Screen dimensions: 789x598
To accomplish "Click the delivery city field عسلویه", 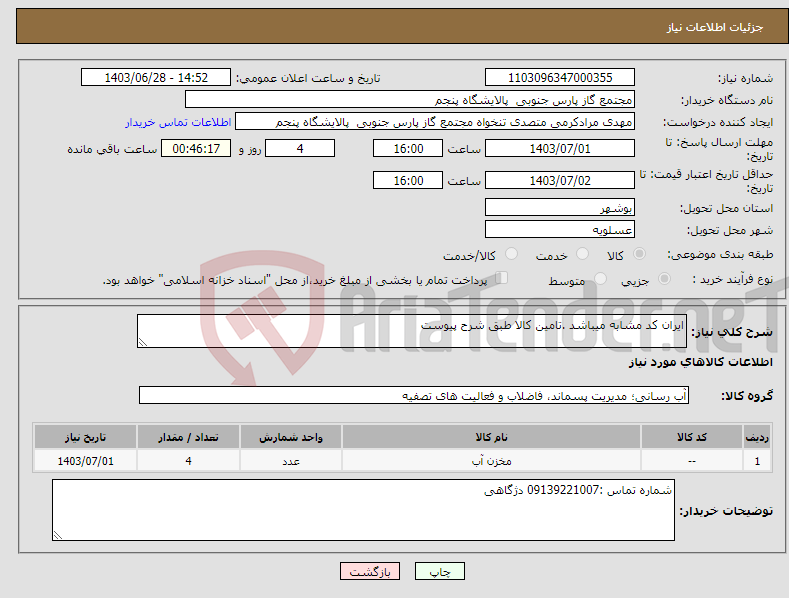I will (560, 230).
